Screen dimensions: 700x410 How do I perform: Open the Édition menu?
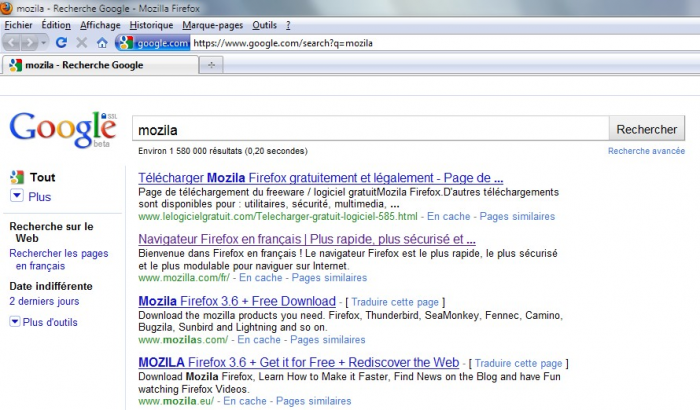(56, 25)
